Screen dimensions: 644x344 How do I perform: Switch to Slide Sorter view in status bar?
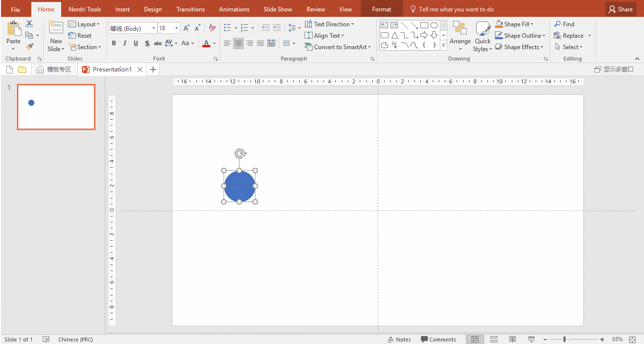[x=494, y=340]
